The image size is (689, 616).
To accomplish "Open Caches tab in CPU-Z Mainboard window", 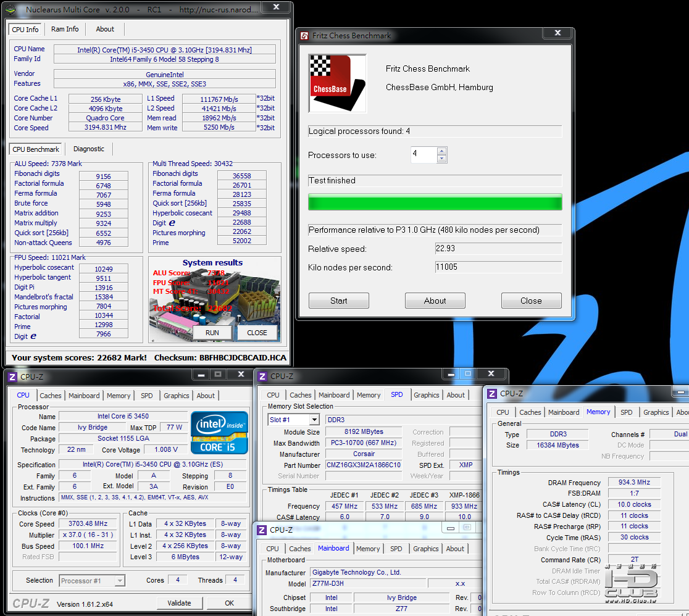I will click(300, 549).
